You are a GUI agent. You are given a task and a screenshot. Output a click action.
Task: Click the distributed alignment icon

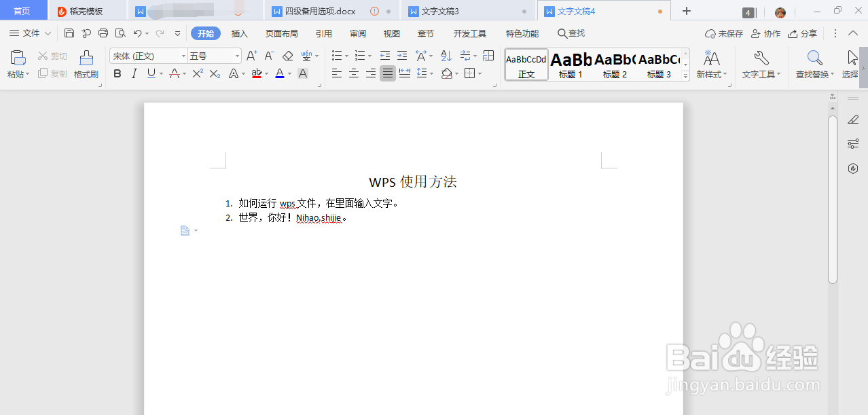tap(405, 73)
